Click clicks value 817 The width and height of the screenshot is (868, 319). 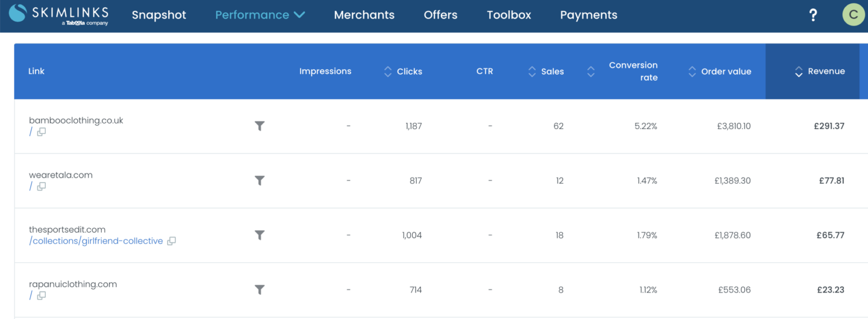pos(416,180)
